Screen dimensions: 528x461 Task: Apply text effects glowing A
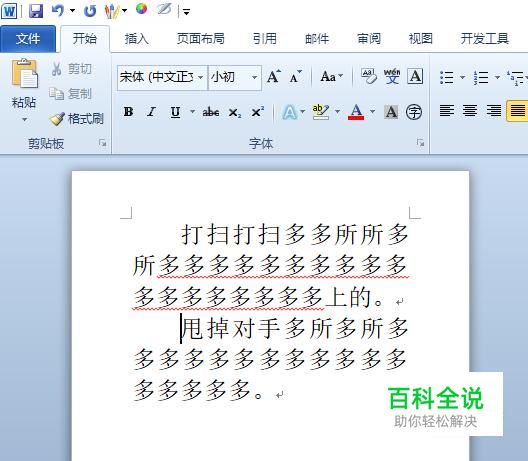(290, 112)
